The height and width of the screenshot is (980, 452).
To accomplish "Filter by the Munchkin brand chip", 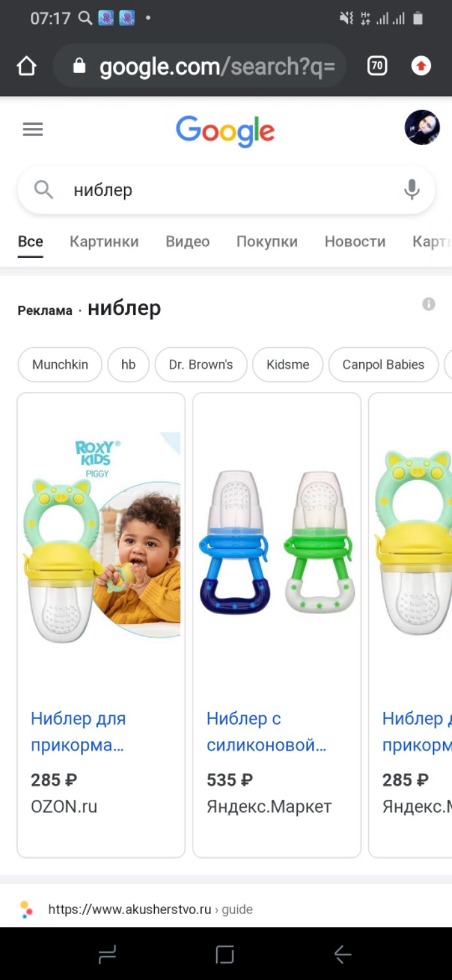I will click(60, 365).
